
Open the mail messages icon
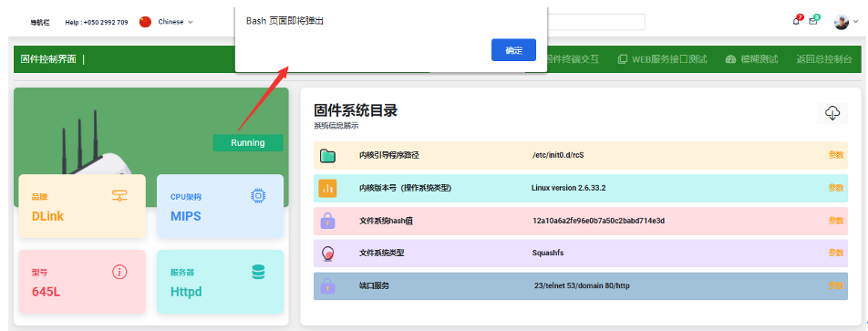point(813,21)
